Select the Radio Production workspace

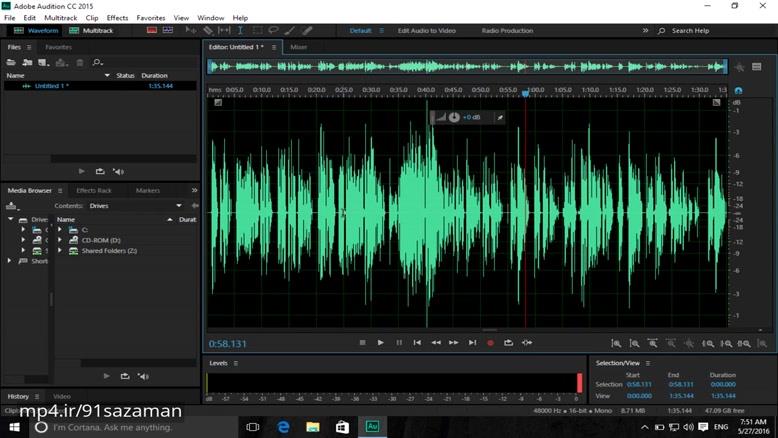[507, 31]
